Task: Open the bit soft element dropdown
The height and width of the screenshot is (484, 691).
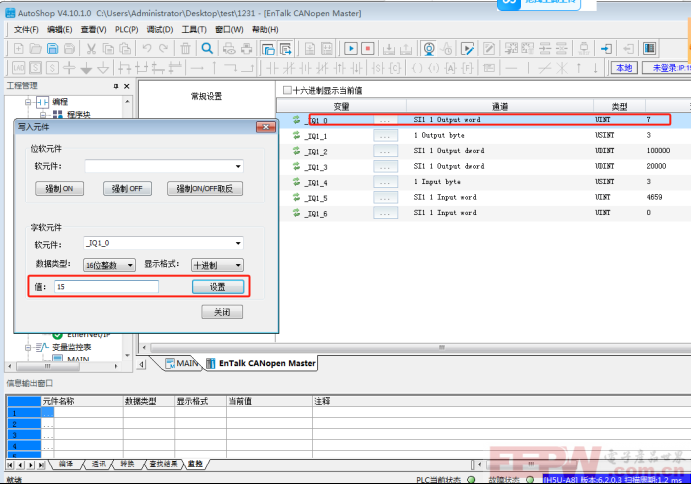Action: click(238, 166)
